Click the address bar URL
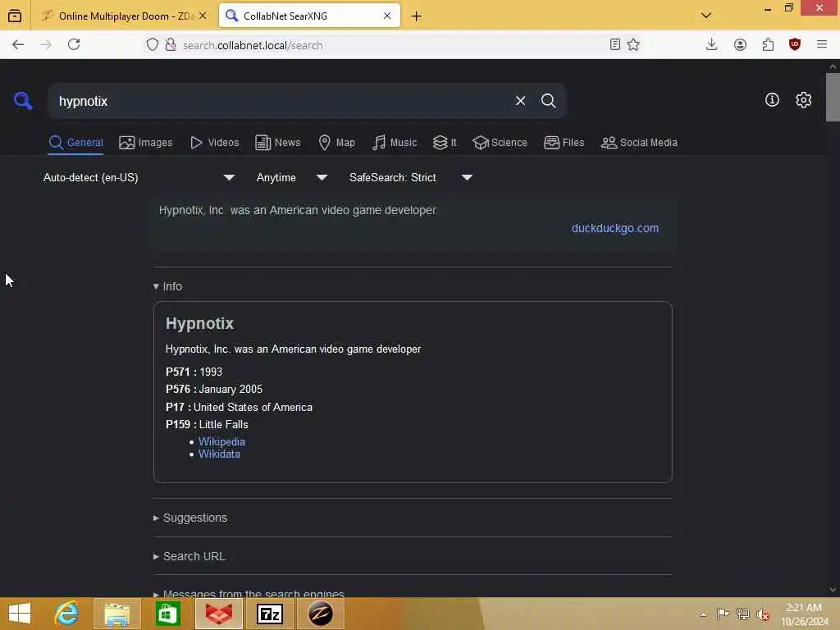Screen dimensions: 840x630 (x=253, y=46)
